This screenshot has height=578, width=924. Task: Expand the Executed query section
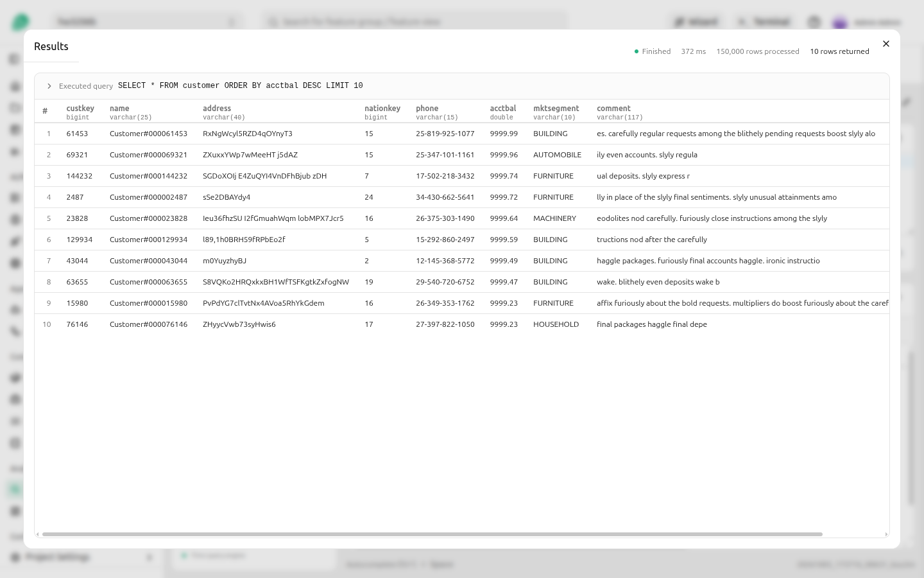(x=49, y=86)
